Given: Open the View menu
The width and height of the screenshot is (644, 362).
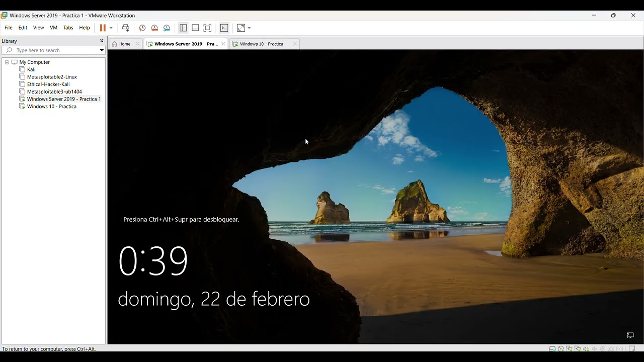Looking at the screenshot, I should [39, 28].
